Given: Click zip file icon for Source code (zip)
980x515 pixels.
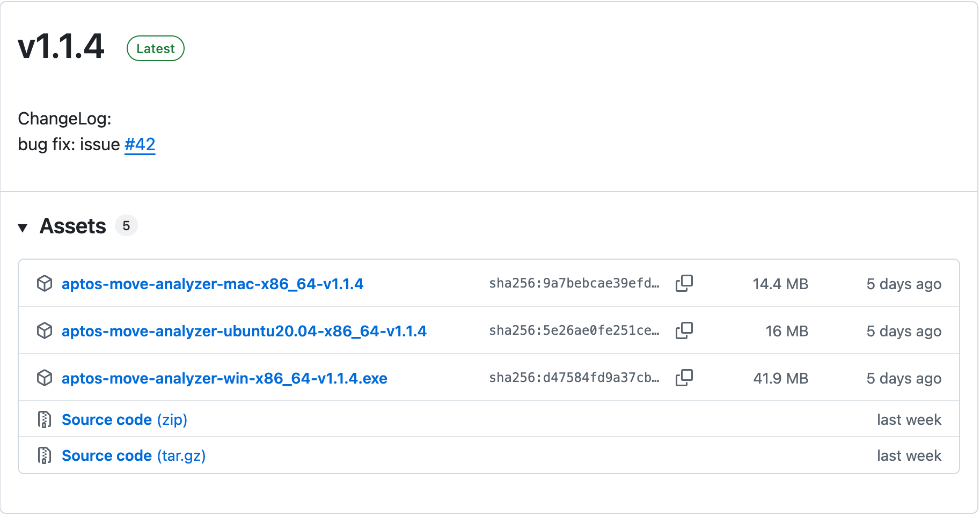Looking at the screenshot, I should 45,420.
